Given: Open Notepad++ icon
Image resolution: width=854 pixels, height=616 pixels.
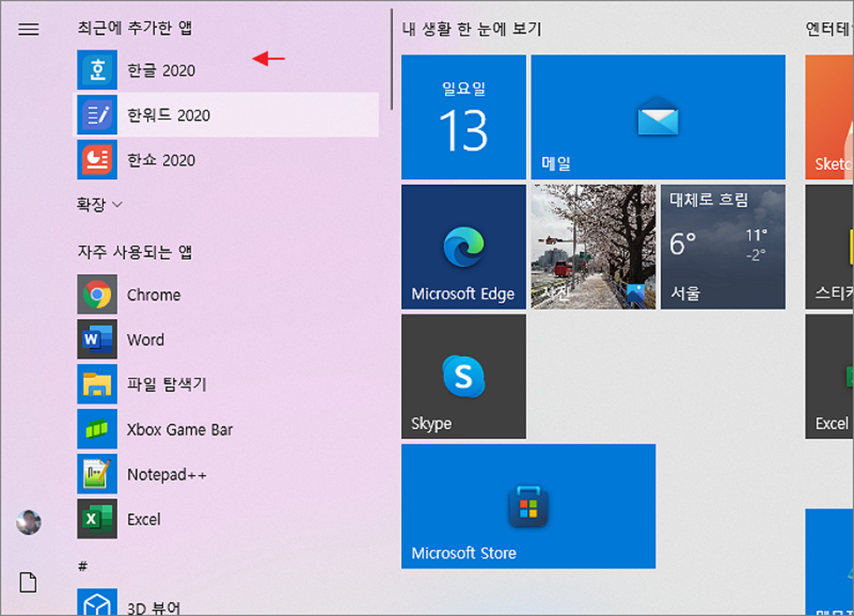Looking at the screenshot, I should pos(97,475).
